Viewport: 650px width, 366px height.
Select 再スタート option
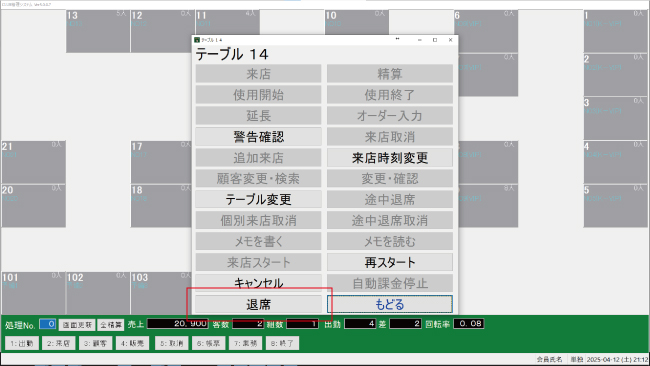(x=390, y=262)
